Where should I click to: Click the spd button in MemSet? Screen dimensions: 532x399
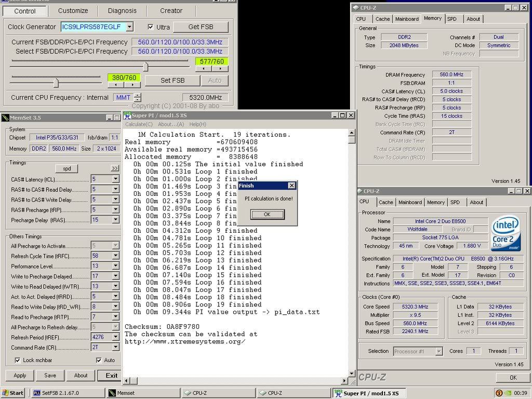tap(67, 169)
